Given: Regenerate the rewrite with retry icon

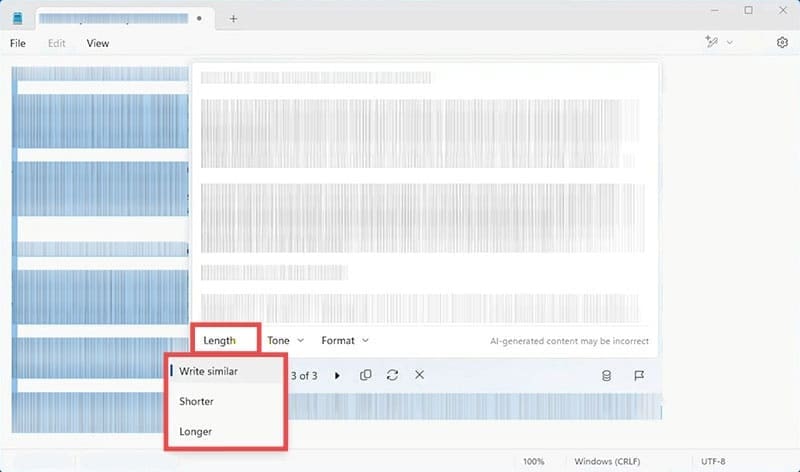Looking at the screenshot, I should [392, 375].
